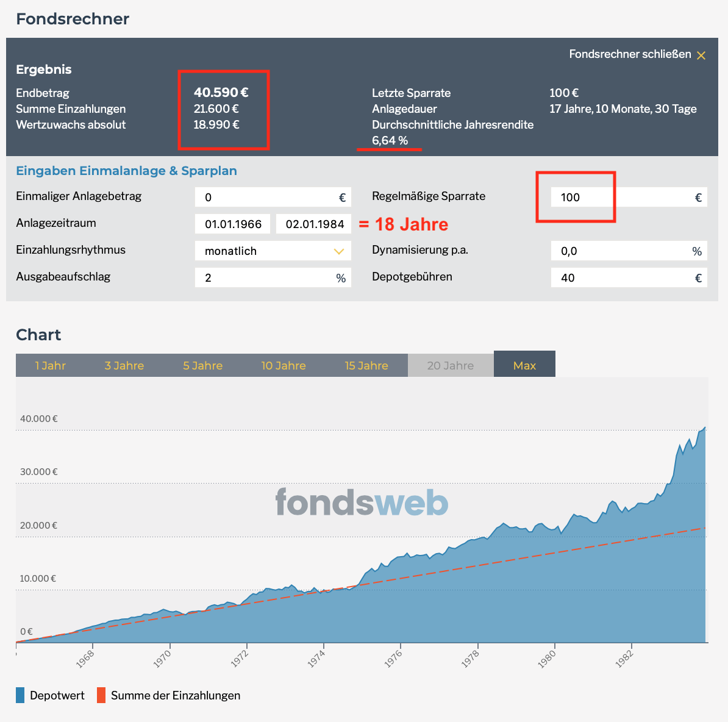Toggle the Depotwert legend blue swatch
728x722 pixels.
pyautogui.click(x=20, y=695)
